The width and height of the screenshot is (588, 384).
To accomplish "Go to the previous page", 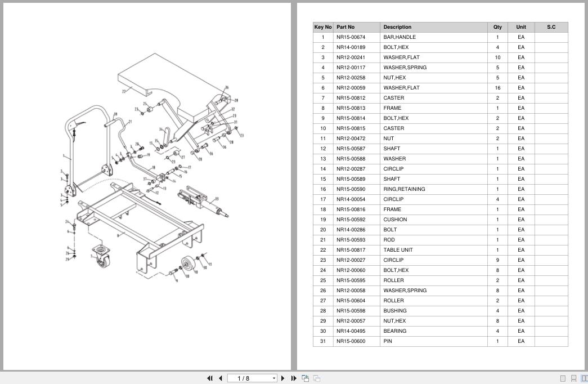I will [221, 378].
